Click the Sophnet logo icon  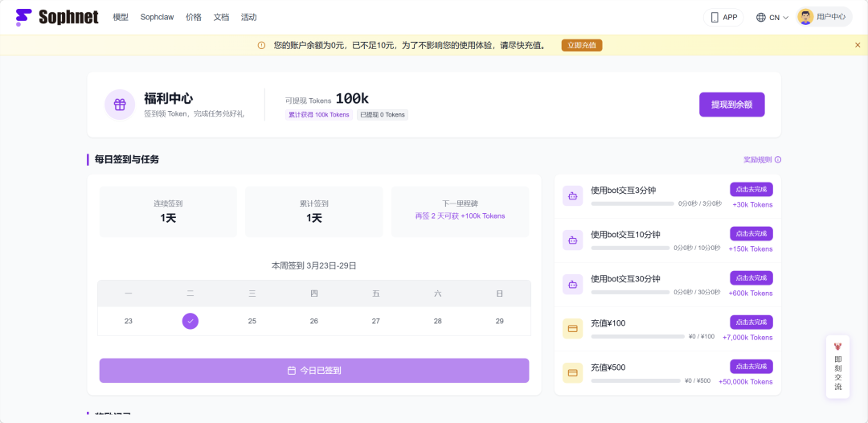point(24,17)
